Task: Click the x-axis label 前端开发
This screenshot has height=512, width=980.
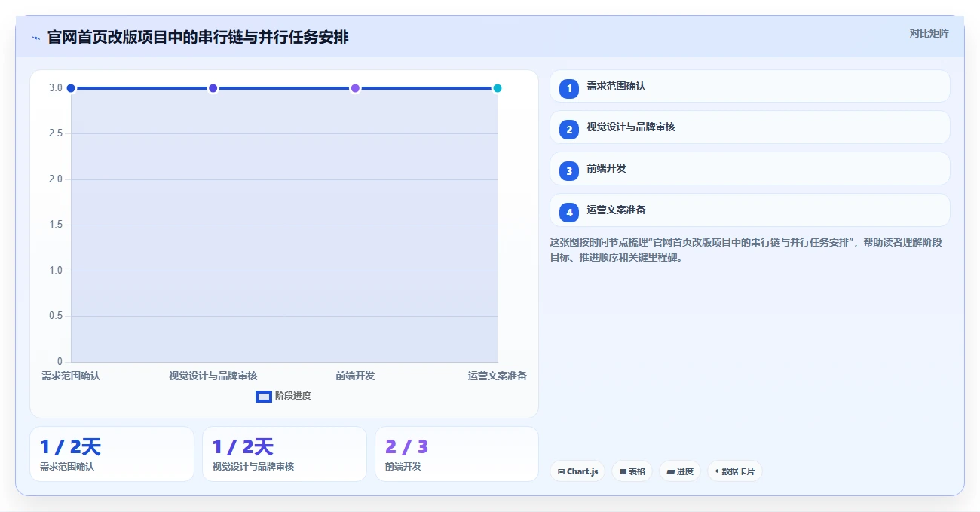Action: [355, 376]
